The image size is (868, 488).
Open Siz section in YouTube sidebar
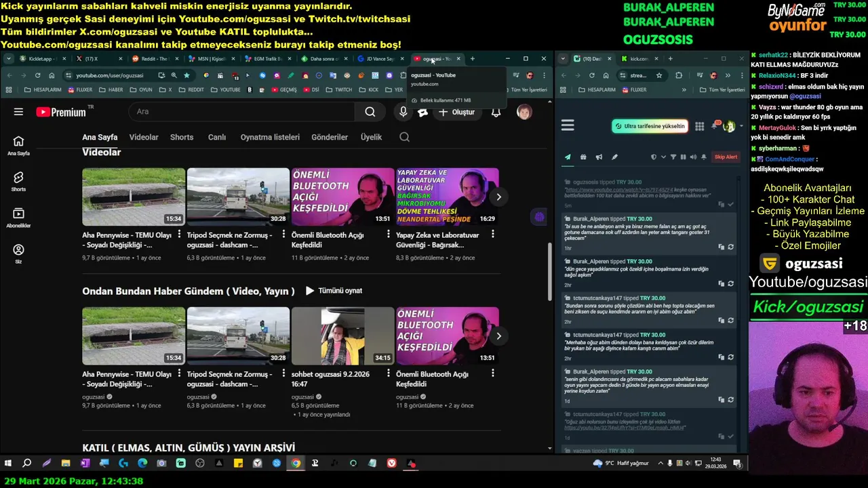pos(18,254)
